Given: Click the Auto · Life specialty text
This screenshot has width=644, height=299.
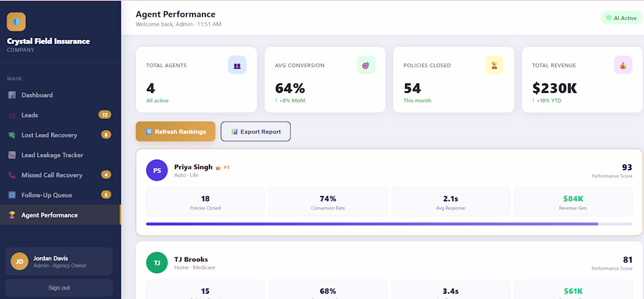Looking at the screenshot, I should (x=186, y=176).
